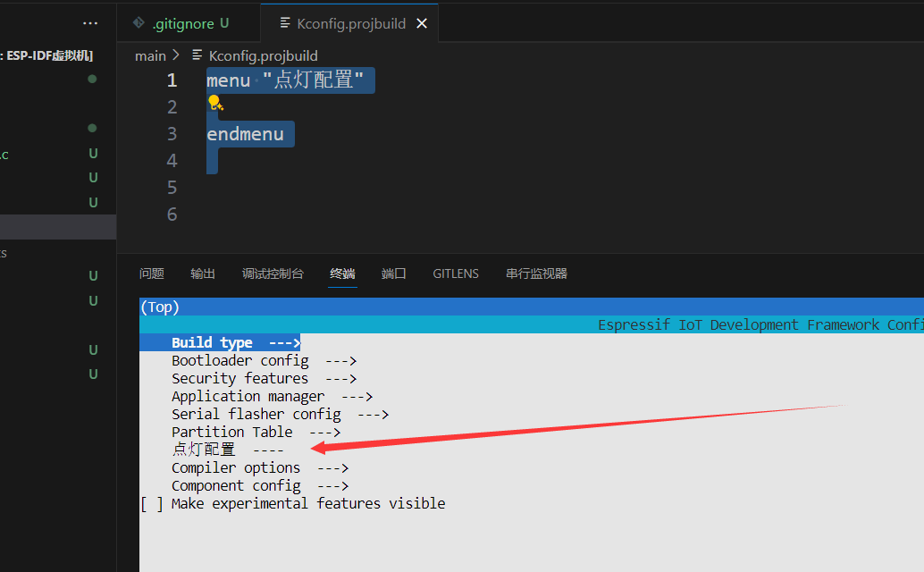
Task: Close the Kconfig.projbuild editor tab
Action: (x=422, y=23)
